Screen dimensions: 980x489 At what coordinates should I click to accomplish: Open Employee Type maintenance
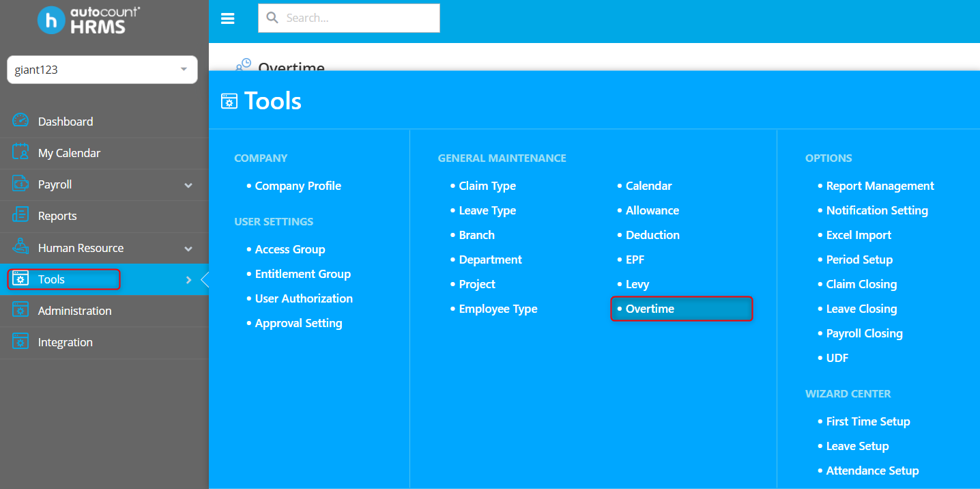coord(498,309)
